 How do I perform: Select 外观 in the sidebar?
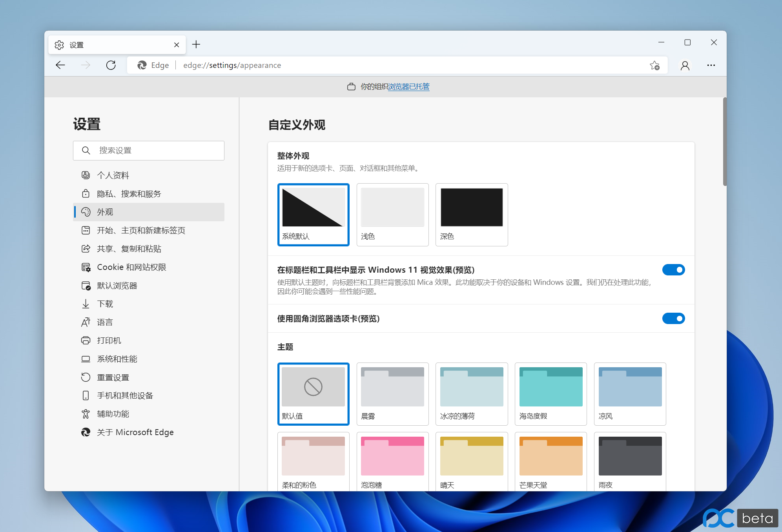click(x=149, y=212)
